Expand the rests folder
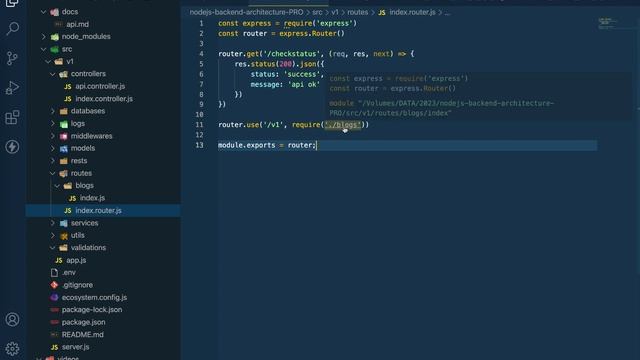The image size is (640, 360). [53, 161]
